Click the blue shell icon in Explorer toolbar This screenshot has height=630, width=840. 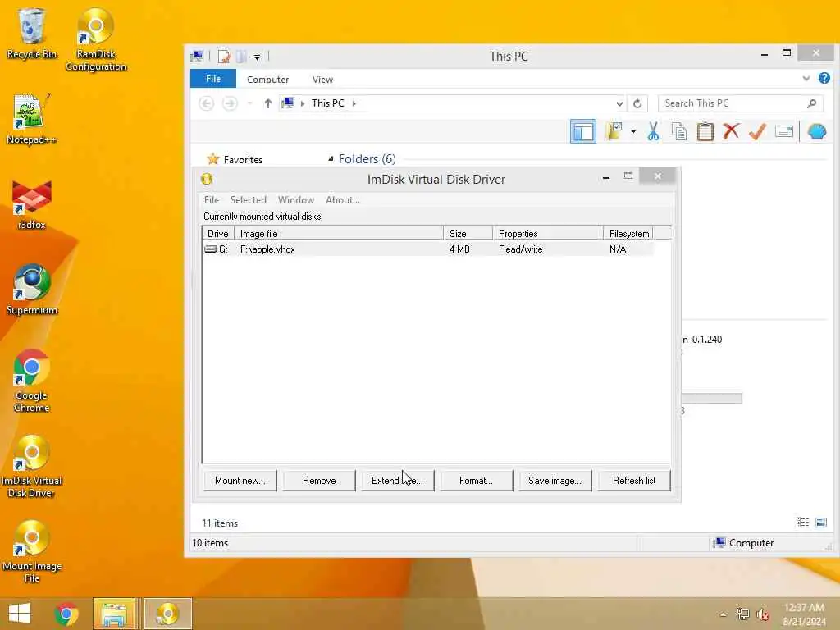coord(816,131)
